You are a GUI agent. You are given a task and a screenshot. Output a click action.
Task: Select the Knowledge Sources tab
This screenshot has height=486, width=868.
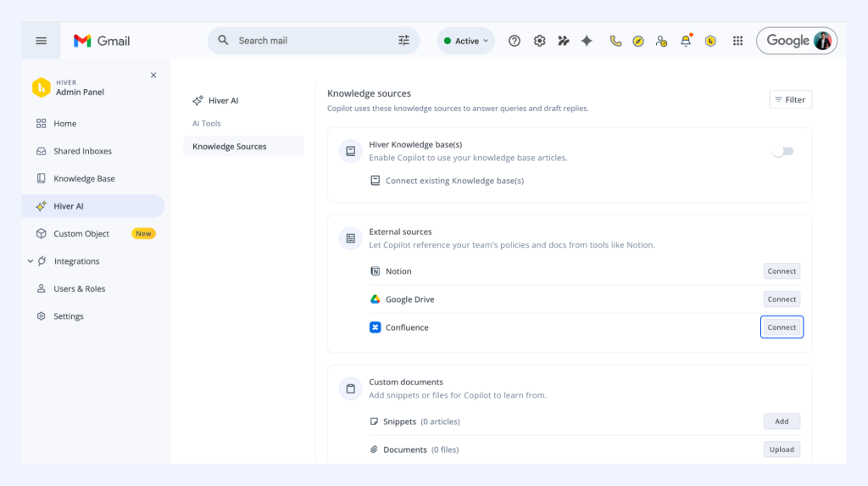tap(243, 146)
